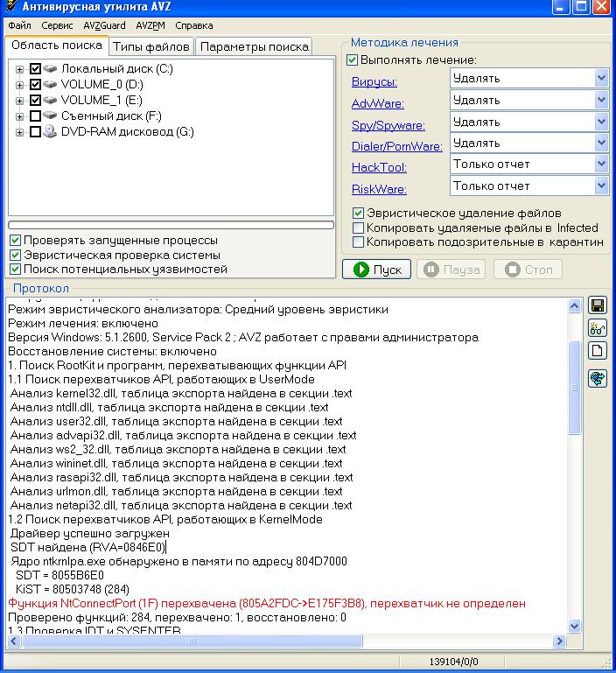
Task: Follow the RiskWare link
Action: pyautogui.click(x=379, y=189)
